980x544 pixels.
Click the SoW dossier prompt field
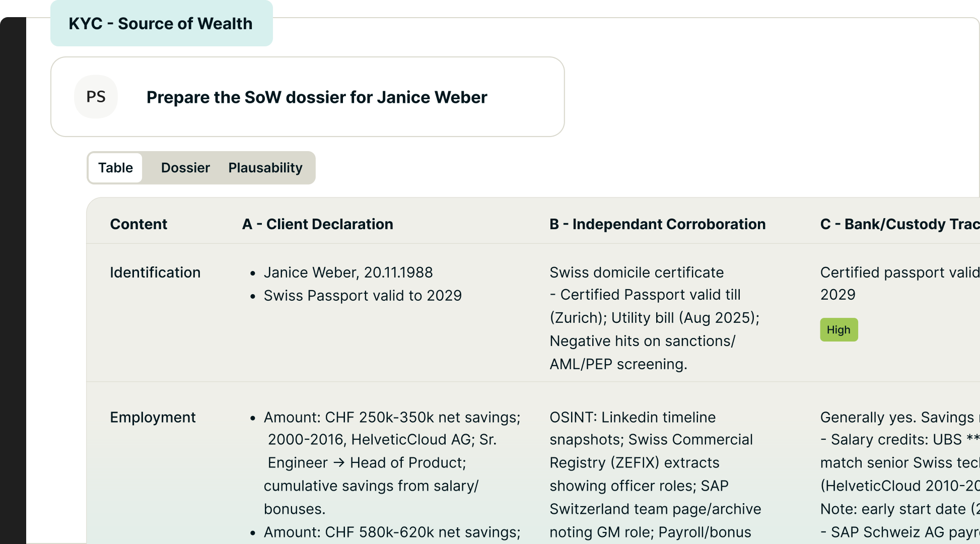(x=316, y=97)
